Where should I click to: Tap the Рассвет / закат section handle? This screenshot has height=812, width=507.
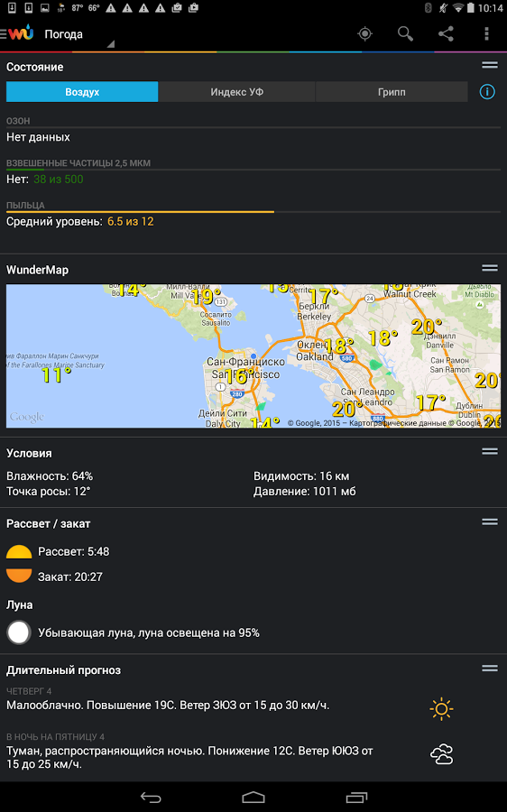tap(489, 522)
